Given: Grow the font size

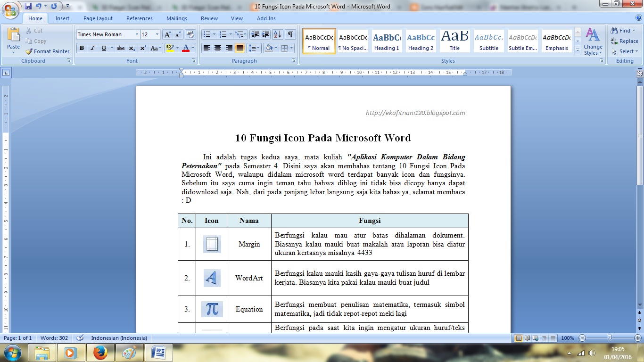Looking at the screenshot, I should [168, 34].
